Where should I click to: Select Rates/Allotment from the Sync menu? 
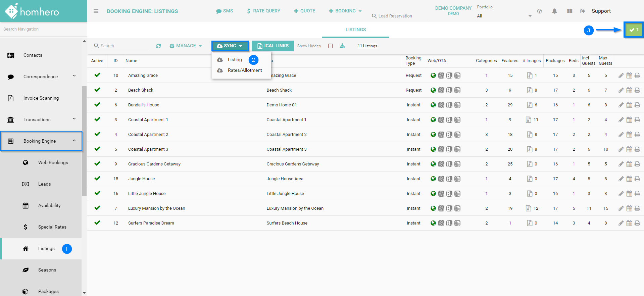pos(245,70)
